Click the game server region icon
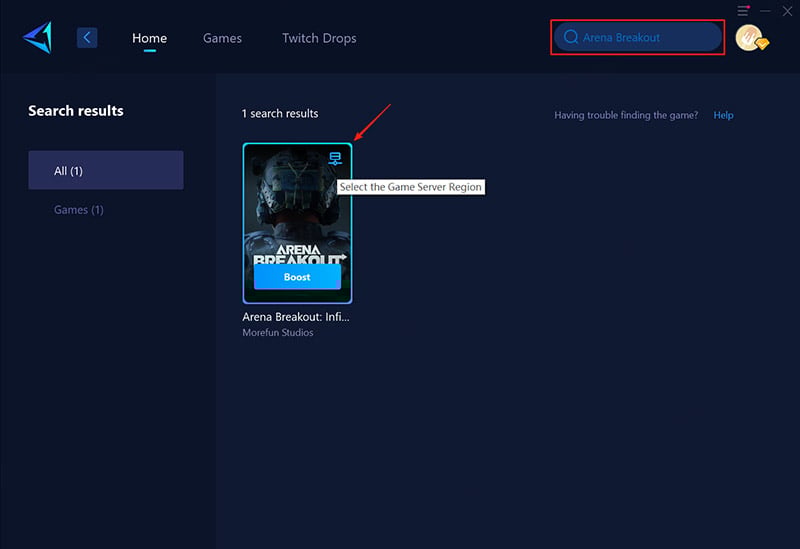Image resolution: width=800 pixels, height=549 pixels. 335,158
